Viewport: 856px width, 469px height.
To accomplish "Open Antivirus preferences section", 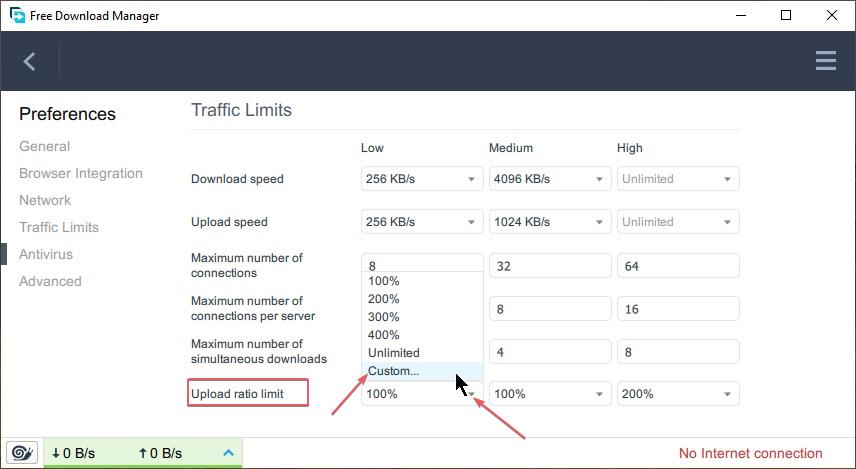I will [x=46, y=254].
